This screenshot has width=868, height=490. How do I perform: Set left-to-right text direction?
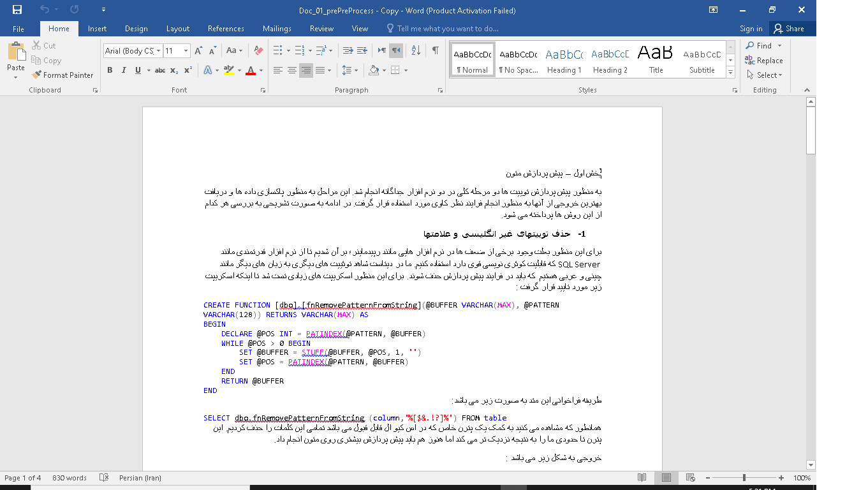coord(382,50)
